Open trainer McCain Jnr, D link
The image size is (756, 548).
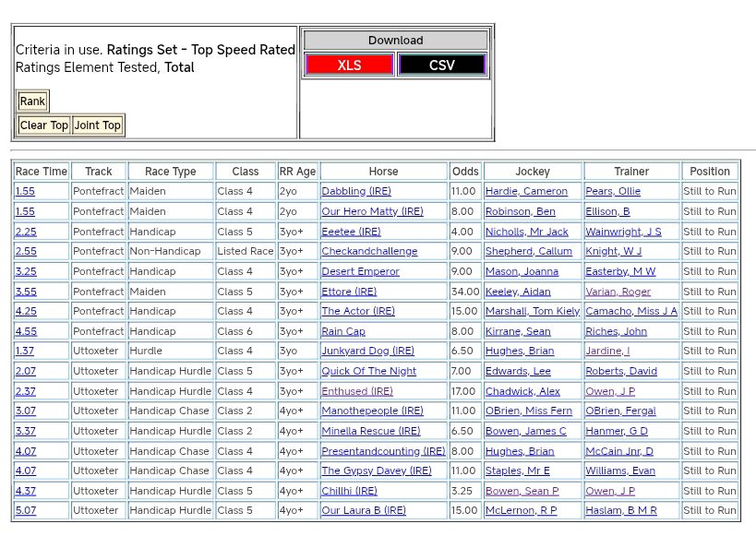click(x=618, y=451)
